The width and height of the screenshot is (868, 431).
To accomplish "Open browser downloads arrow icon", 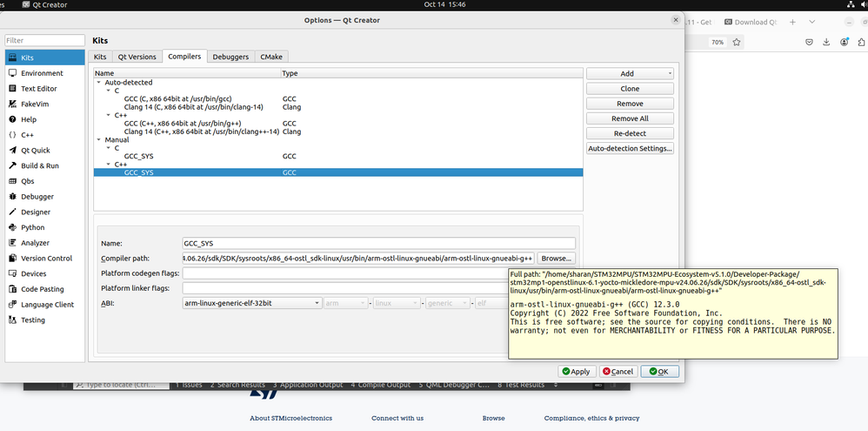I will (826, 42).
